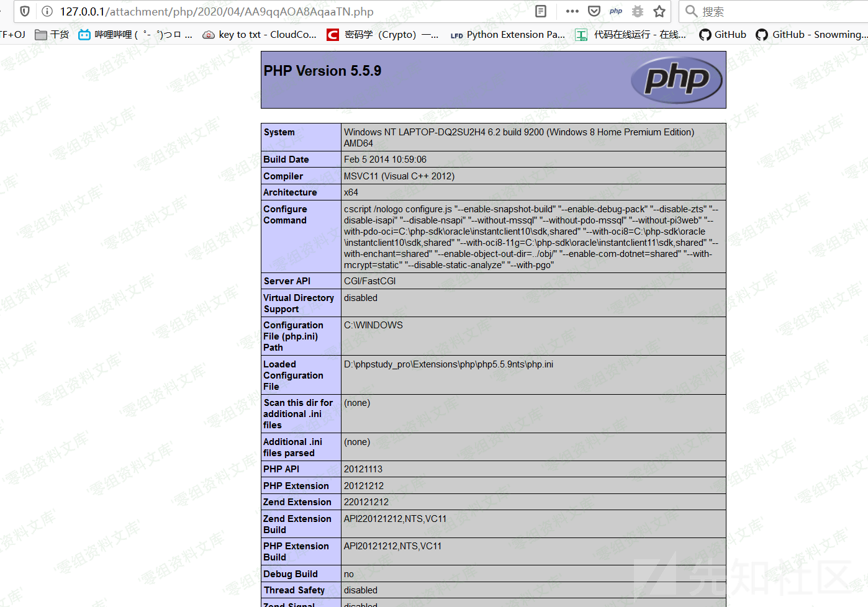Image resolution: width=868 pixels, height=607 pixels.
Task: Click the bug extension icon
Action: [x=638, y=11]
